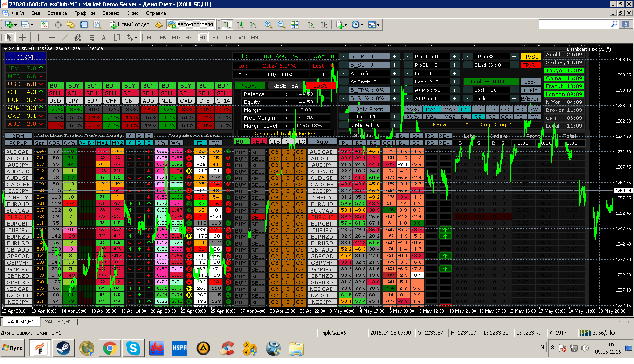The height and width of the screenshot is (364, 634).
Task: Open the Пуск start button
Action: [x=13, y=348]
